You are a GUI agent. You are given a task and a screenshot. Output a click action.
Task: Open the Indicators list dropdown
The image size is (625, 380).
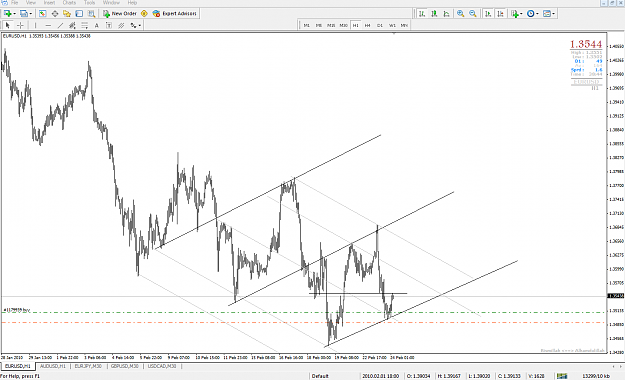(517, 14)
